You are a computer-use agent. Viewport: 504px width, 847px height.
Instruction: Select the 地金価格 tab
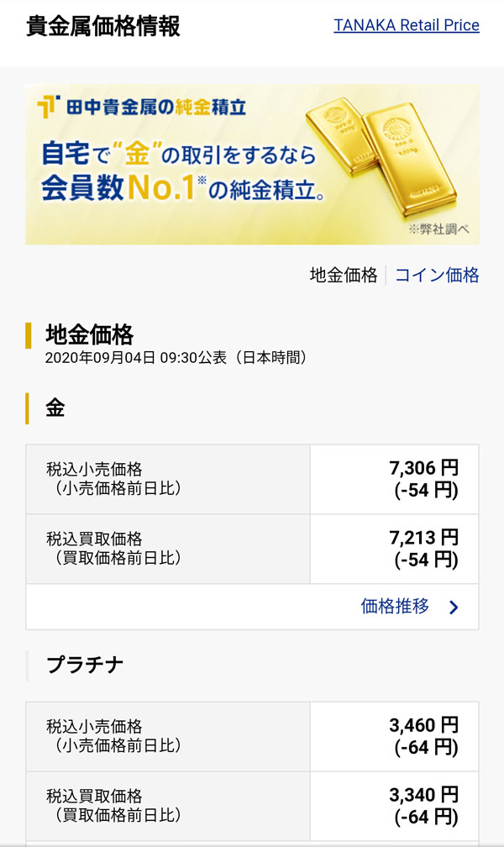(x=344, y=275)
